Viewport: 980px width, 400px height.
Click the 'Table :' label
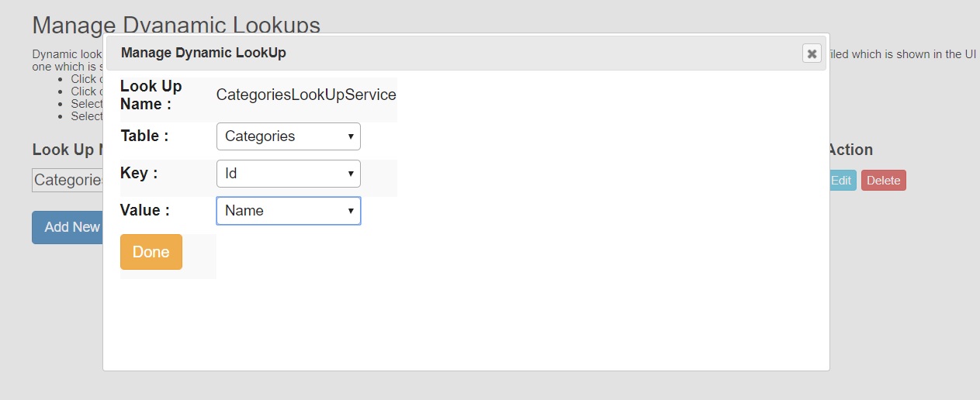click(x=144, y=136)
